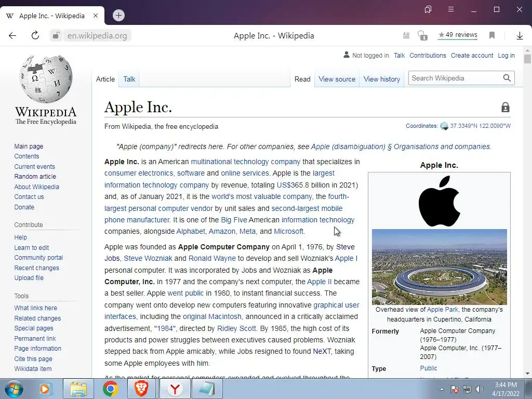Viewport: 532px width, 399px height.
Task: Click the Public link beside Type
Action: point(429,368)
